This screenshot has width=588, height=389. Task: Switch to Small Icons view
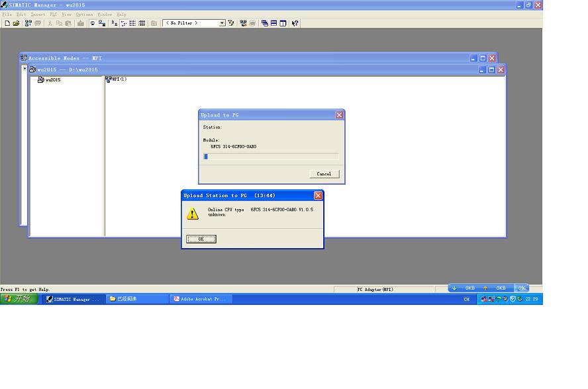pos(123,23)
